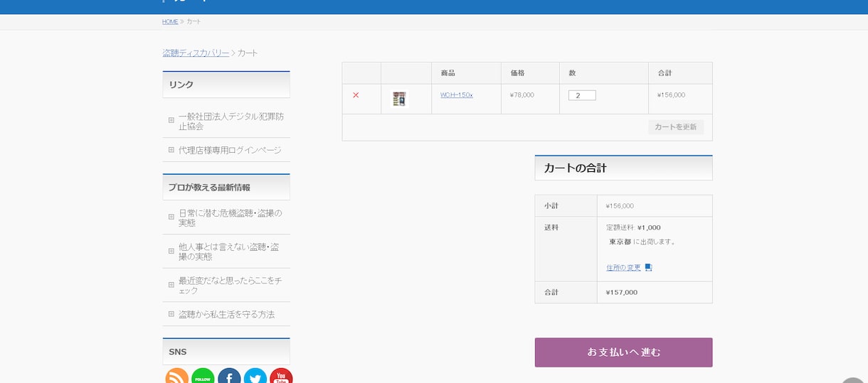Open 盗聴から私生活を守る方法 article
868x383 pixels.
tap(226, 314)
